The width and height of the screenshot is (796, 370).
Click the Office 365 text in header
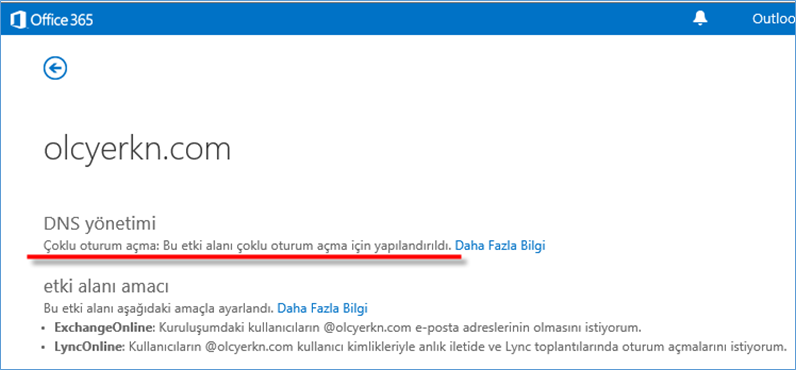[x=61, y=20]
